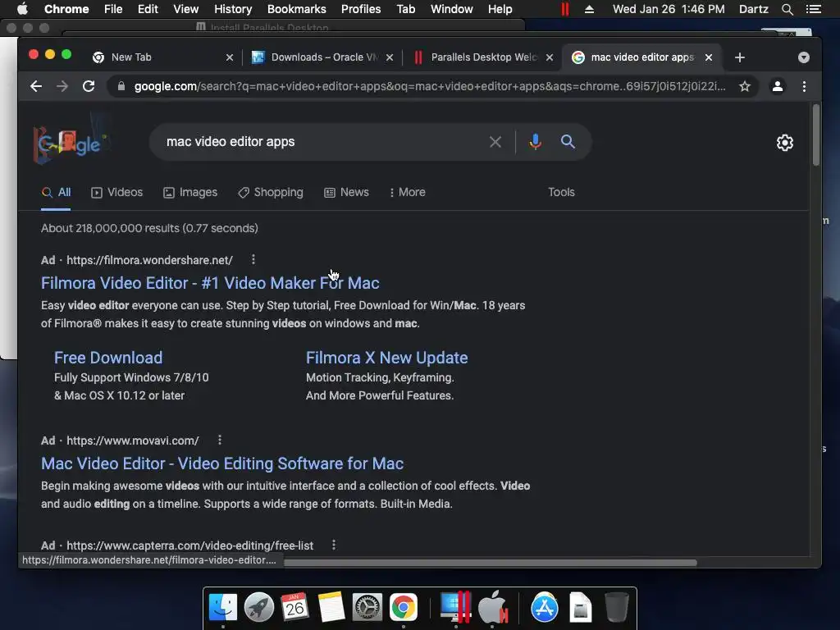Close the New Tab tab
The height and width of the screenshot is (630, 840).
(230, 57)
